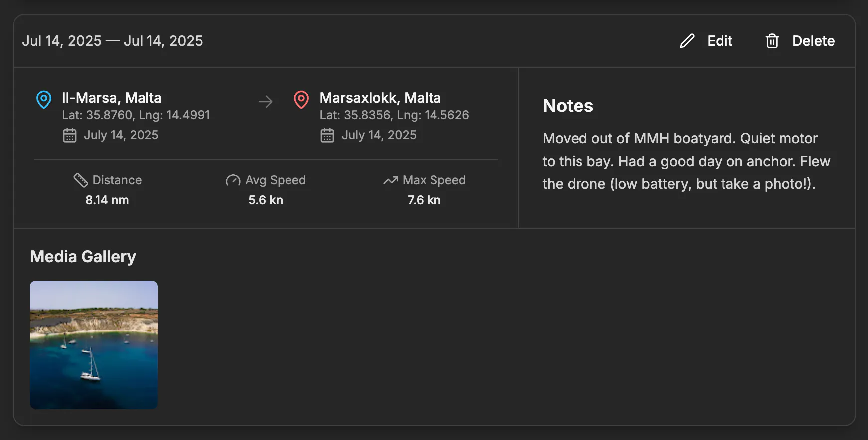
Task: Click the ruler icon next to Distance
Action: [81, 180]
